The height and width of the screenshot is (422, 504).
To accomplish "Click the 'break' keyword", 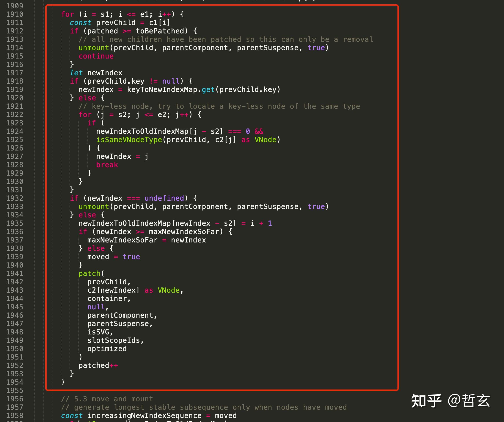I will (x=107, y=165).
